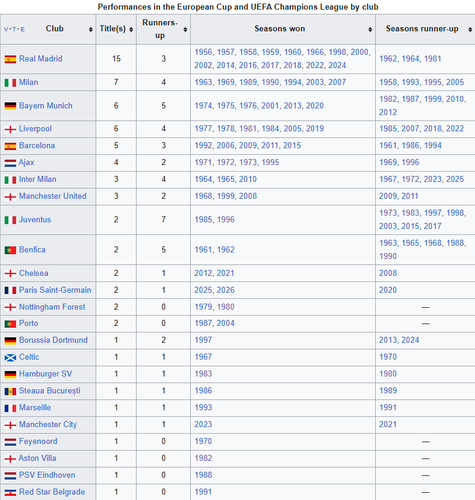Sort by Runners-up column arrows
Image resolution: width=475 pixels, height=500 pixels.
[185, 29]
